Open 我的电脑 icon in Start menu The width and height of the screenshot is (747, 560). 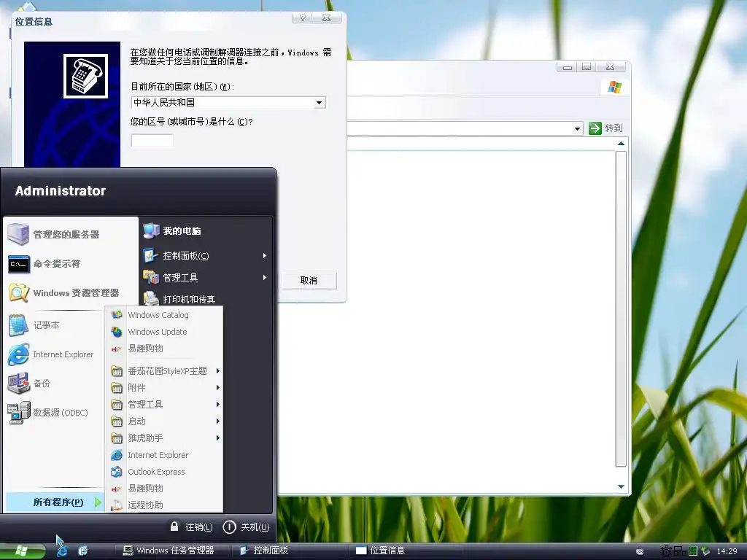[151, 231]
